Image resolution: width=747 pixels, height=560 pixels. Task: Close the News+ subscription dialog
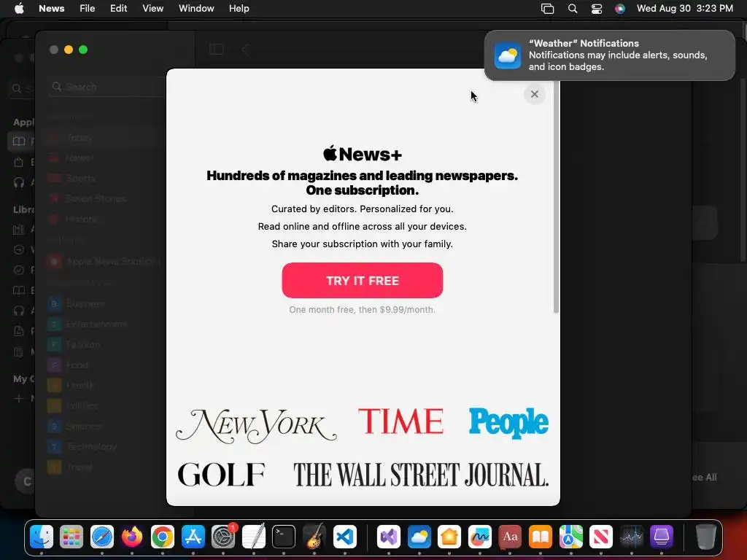point(535,94)
